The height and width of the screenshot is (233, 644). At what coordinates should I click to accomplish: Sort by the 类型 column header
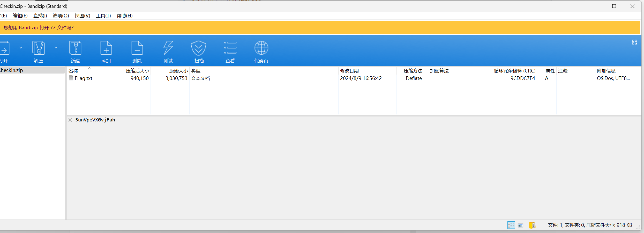pos(264,71)
